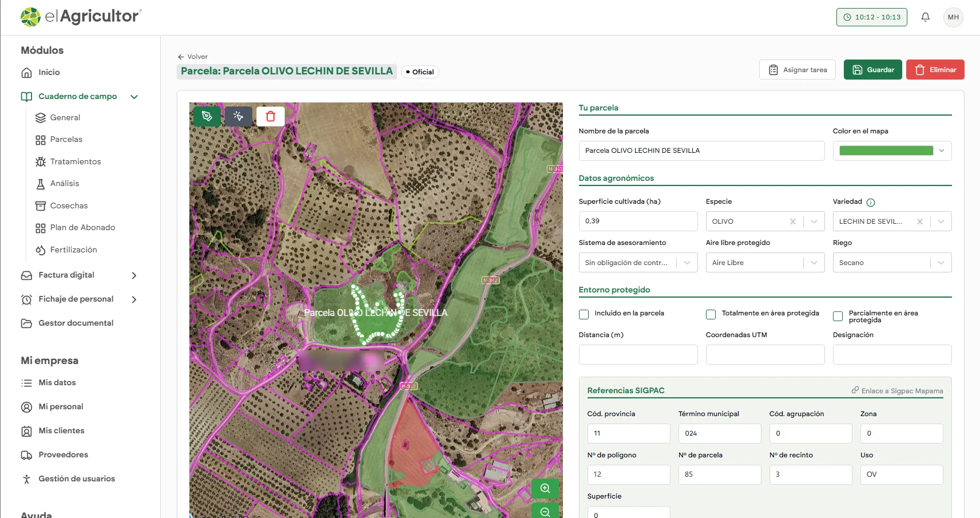Open Sistema de asesoramiento dropdown
The height and width of the screenshot is (518, 980).
click(x=687, y=263)
